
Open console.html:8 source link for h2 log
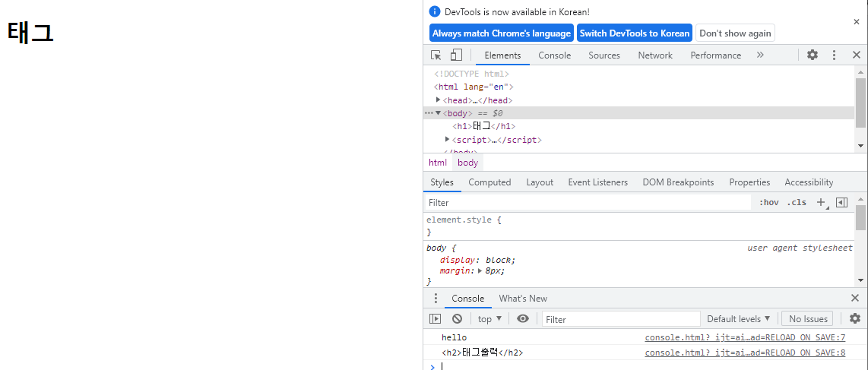click(x=745, y=353)
